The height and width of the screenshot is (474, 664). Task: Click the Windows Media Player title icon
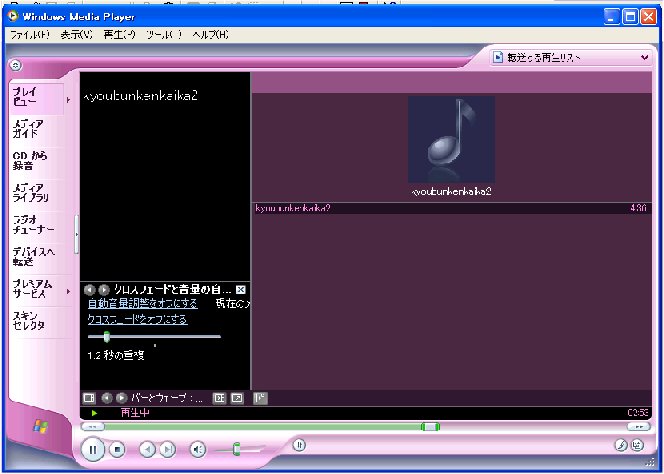[x=13, y=16]
